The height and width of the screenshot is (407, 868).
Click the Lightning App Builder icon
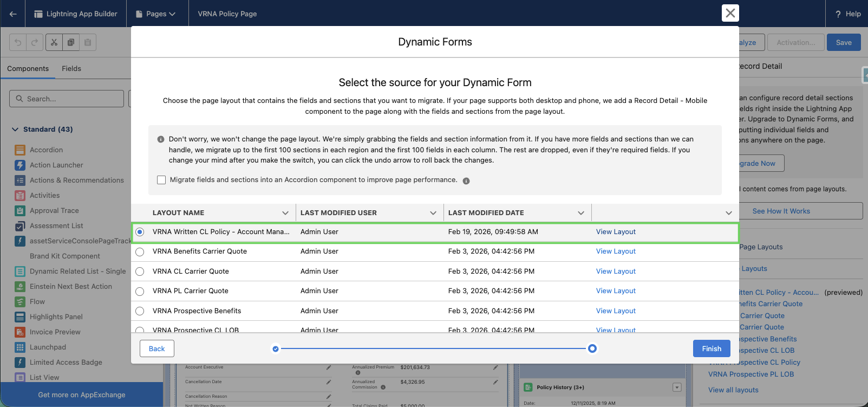(38, 14)
